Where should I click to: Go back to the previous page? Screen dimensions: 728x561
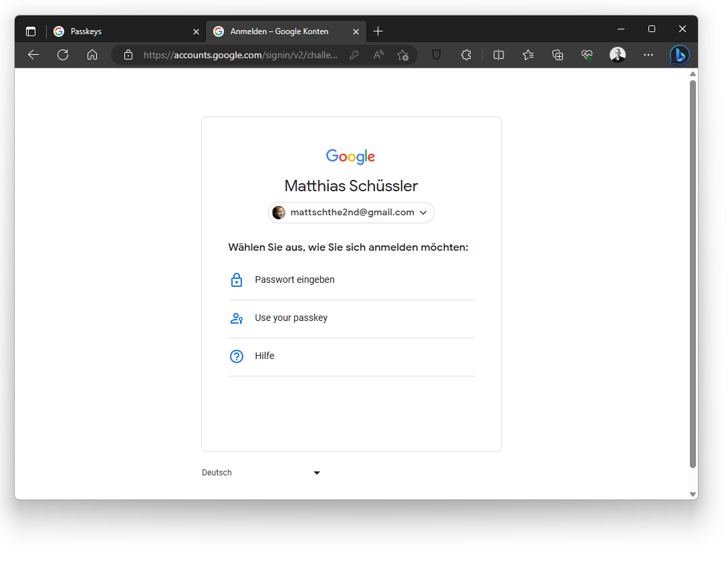[x=33, y=55]
